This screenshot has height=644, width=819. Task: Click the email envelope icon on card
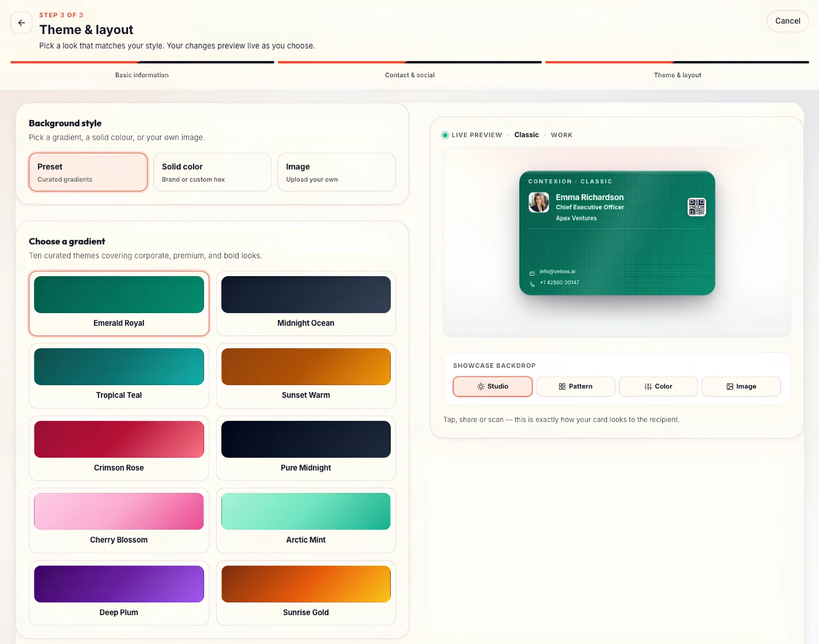532,273
